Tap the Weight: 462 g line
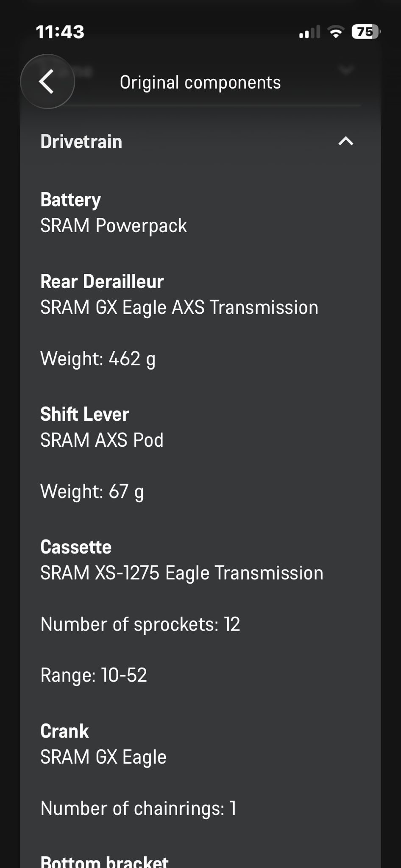Screen dimensions: 401x868 coord(98,359)
